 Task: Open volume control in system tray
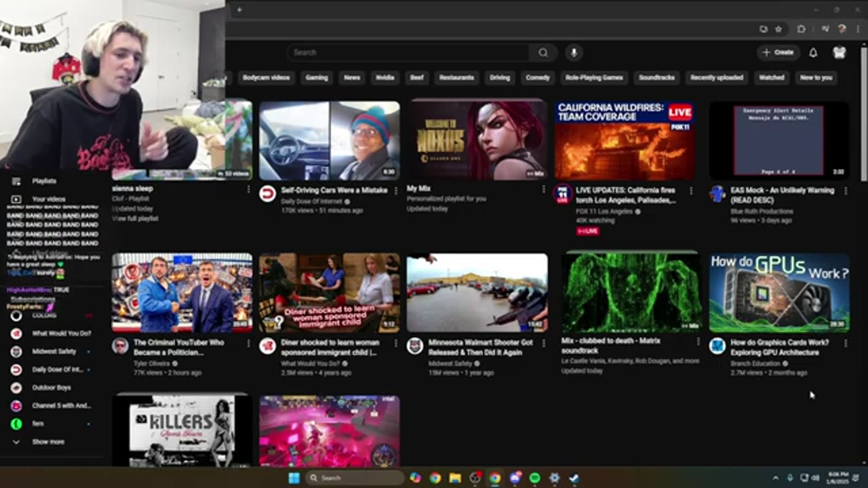816,478
